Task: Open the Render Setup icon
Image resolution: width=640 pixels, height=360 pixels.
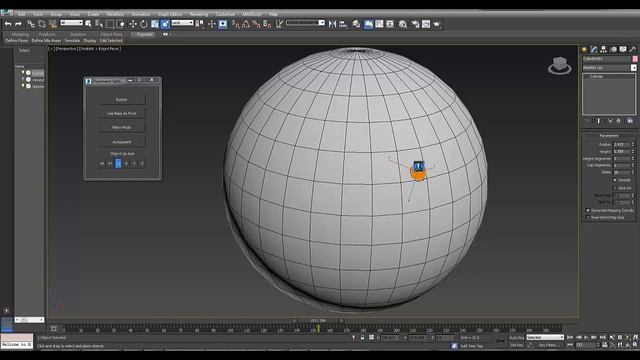Action: click(x=415, y=24)
